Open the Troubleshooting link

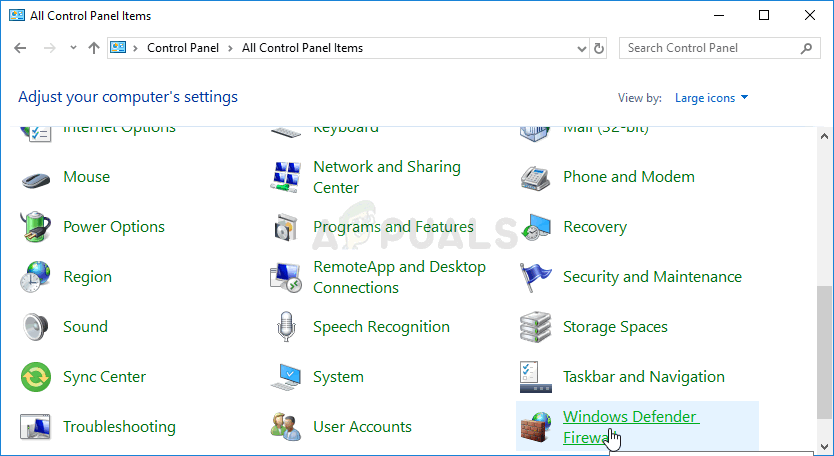click(x=119, y=427)
